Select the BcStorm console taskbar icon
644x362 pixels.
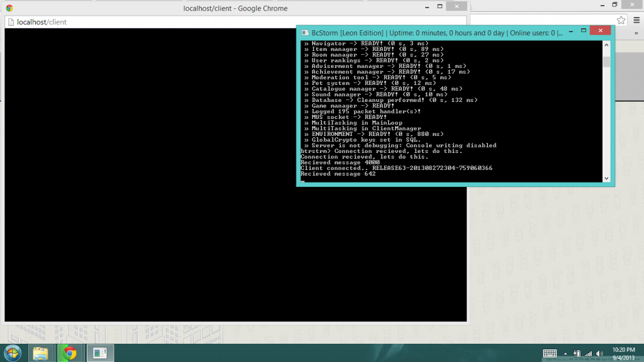tap(99, 353)
